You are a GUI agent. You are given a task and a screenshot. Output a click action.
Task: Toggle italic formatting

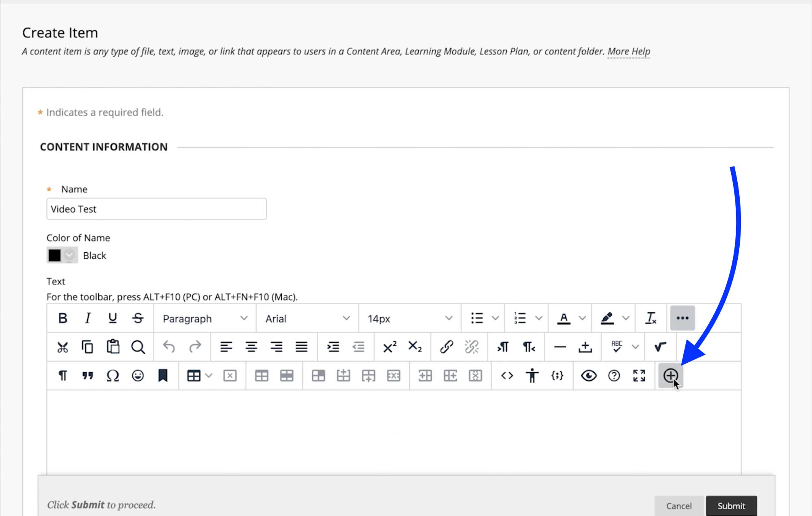point(88,318)
